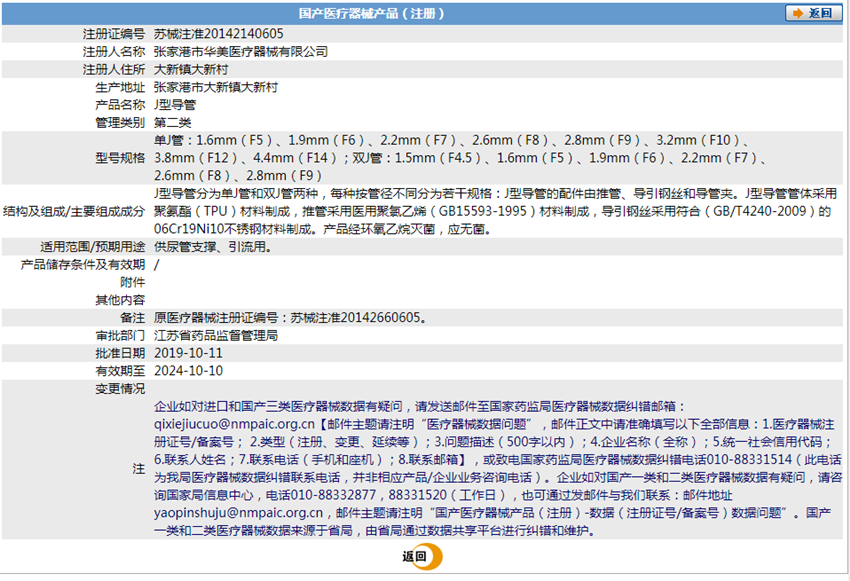Click intended use text 供尿管支撑、引流用。

(x=212, y=247)
